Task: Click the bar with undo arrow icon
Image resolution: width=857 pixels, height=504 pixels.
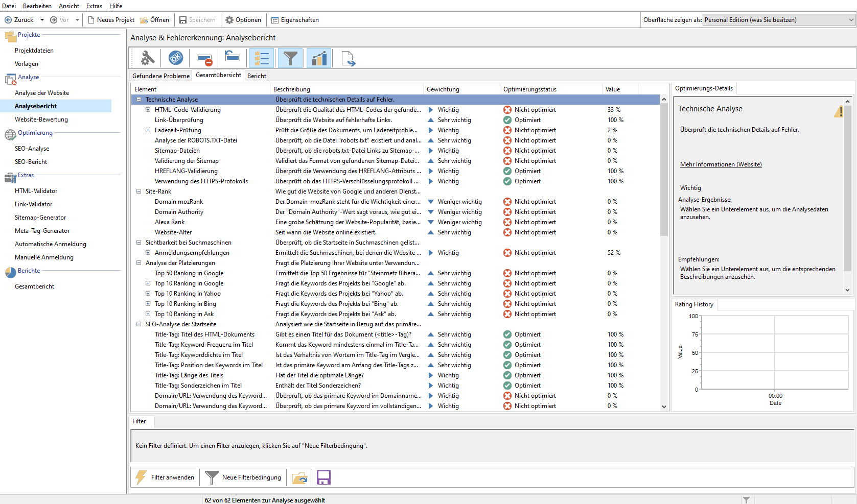Action: [x=233, y=57]
